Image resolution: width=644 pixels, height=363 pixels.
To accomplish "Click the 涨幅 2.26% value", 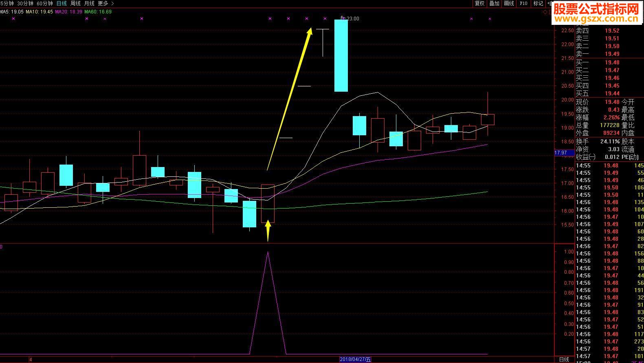I will click(612, 118).
